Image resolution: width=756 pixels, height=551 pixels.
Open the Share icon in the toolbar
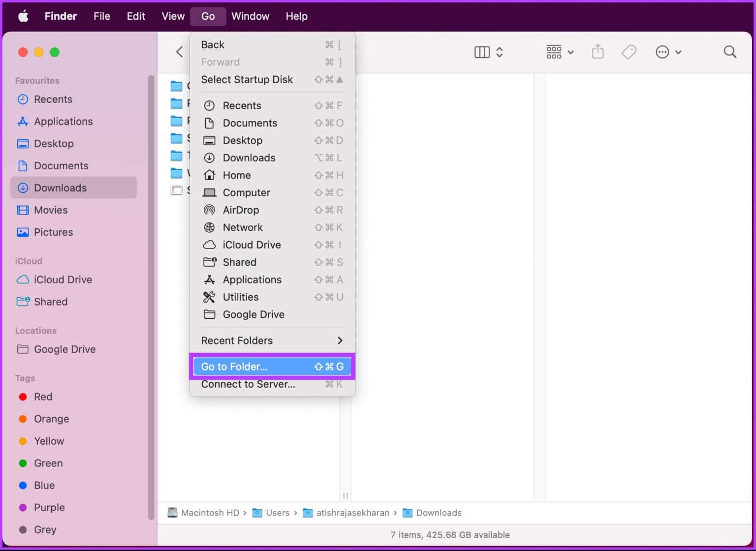[x=598, y=52]
